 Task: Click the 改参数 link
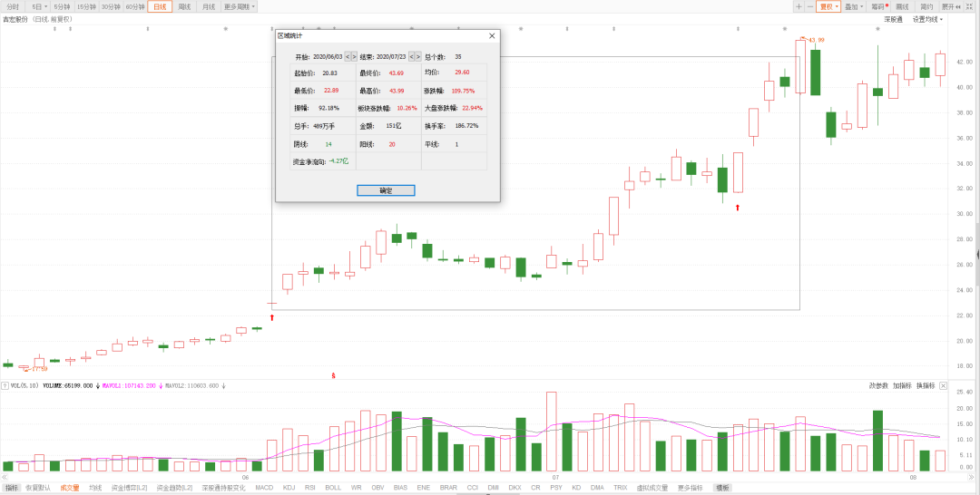click(x=877, y=386)
